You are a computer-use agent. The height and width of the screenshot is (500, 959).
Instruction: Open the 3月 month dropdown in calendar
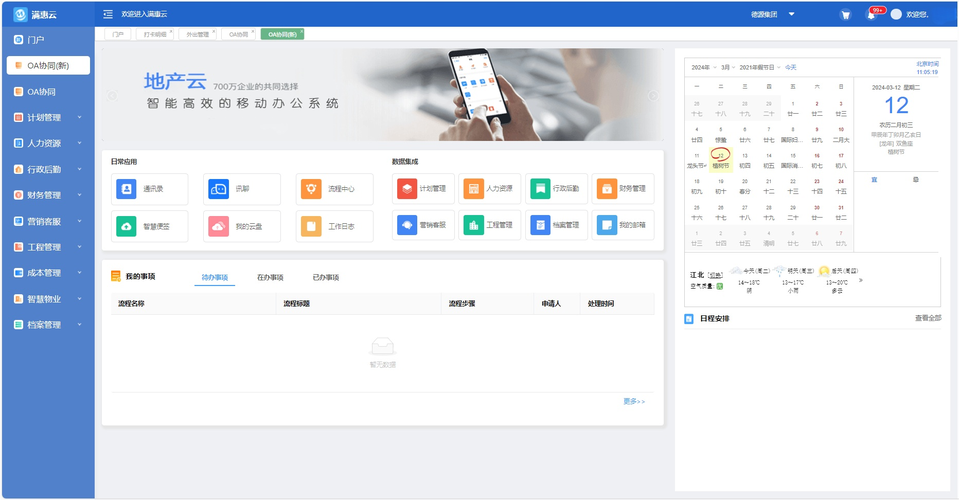tap(726, 67)
